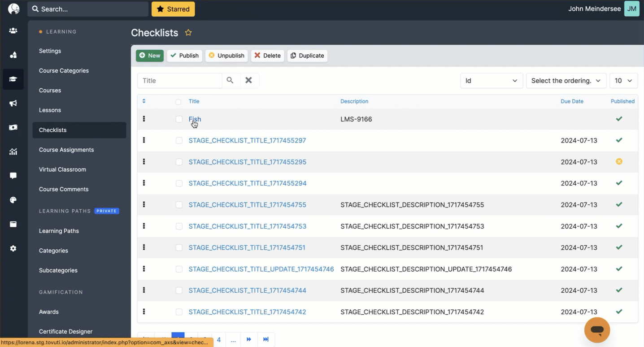Open the shapes icon in left rail
Image resolution: width=644 pixels, height=347 pixels.
(13, 55)
